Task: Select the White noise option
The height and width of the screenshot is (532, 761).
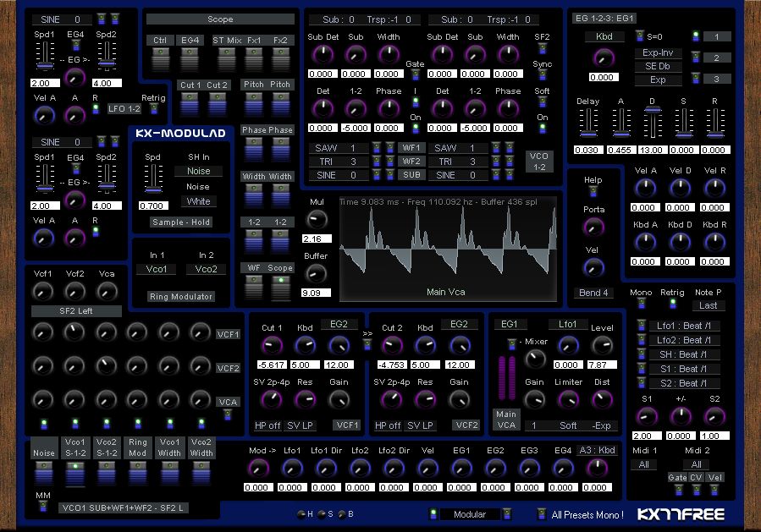Action: (199, 201)
